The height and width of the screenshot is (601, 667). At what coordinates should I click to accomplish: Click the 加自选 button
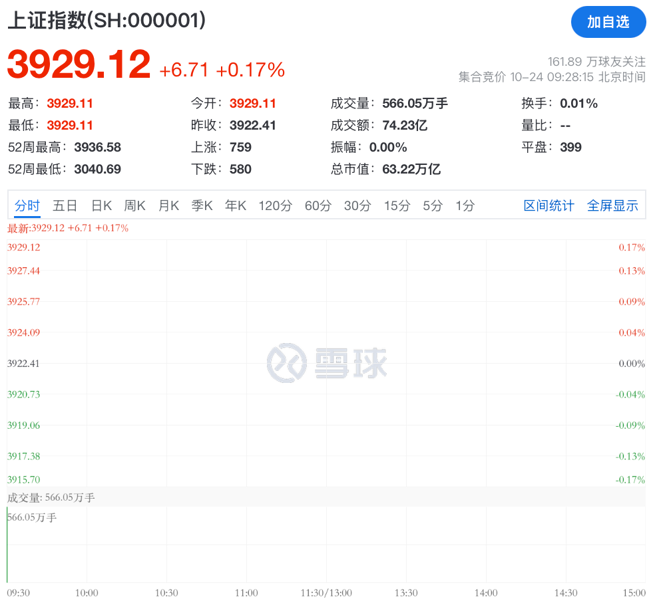pos(608,22)
